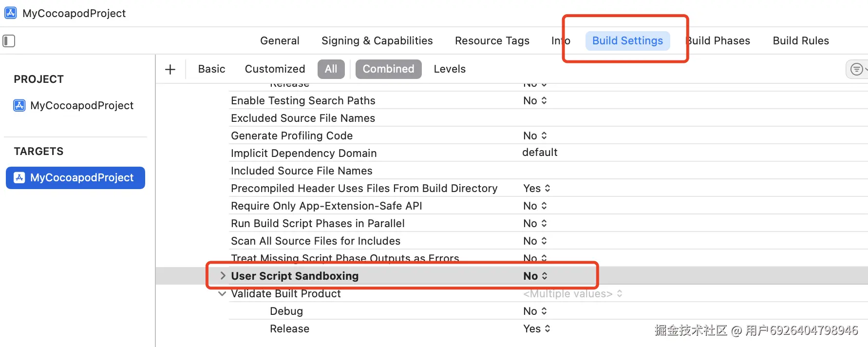Image resolution: width=868 pixels, height=347 pixels.
Task: Show Customized build settings only
Action: (275, 69)
